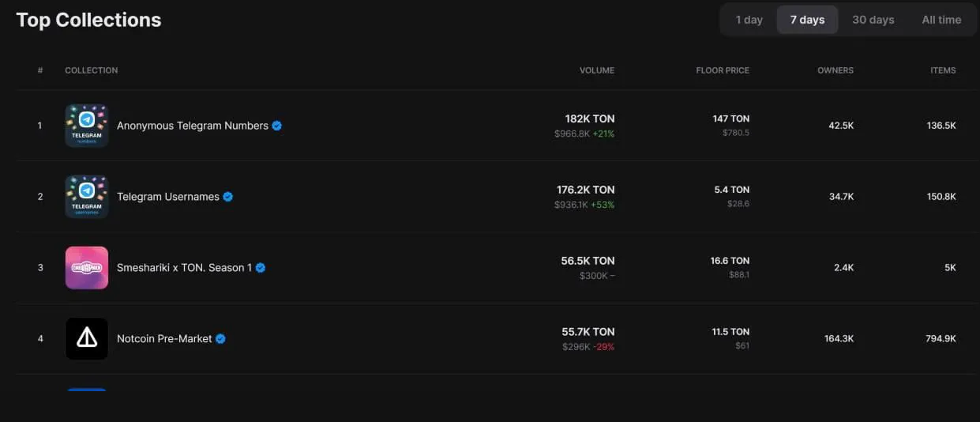Sort collections by Owners column

tap(835, 70)
